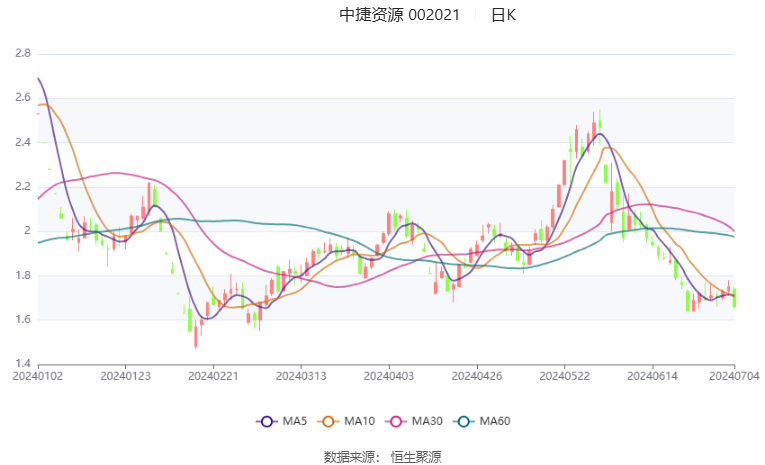
Task: Select the 日K chart label
Action: pyautogui.click(x=503, y=15)
